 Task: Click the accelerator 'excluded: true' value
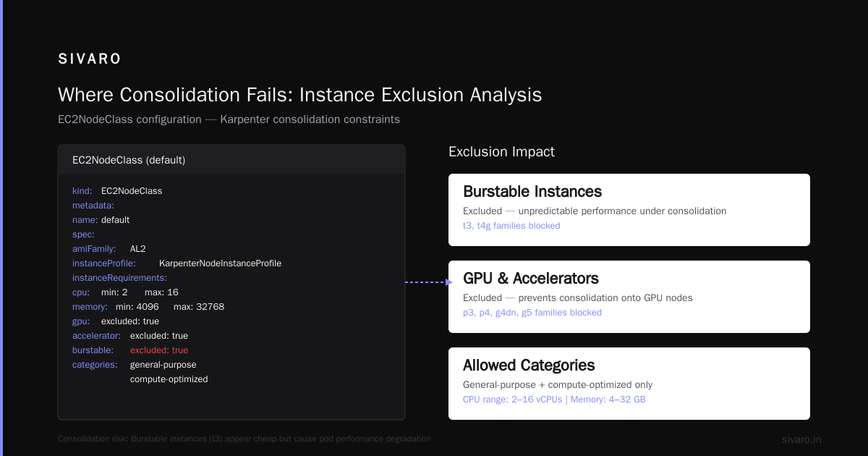(x=159, y=336)
